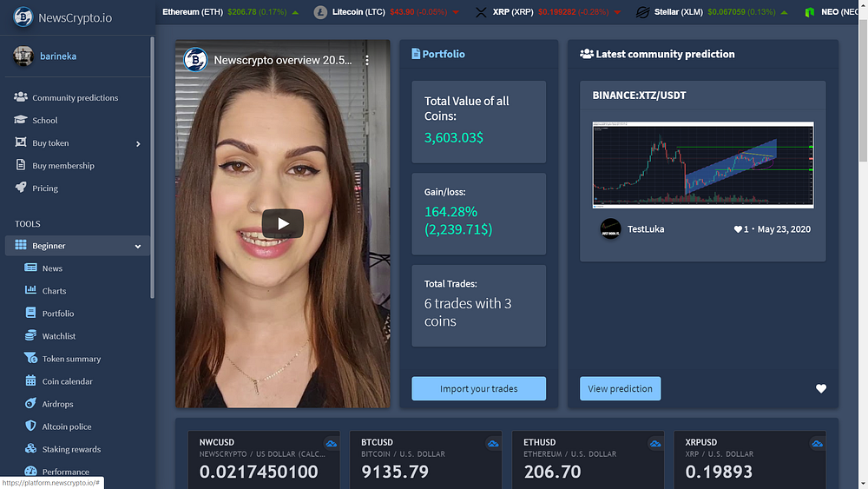Open the Buy membership menu item
Image resolution: width=868 pixels, height=489 pixels.
[x=63, y=166]
